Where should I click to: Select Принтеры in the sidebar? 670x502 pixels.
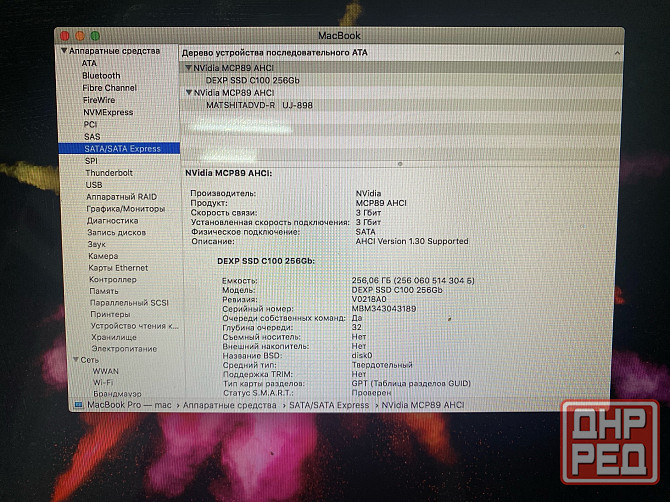pyautogui.click(x=110, y=314)
